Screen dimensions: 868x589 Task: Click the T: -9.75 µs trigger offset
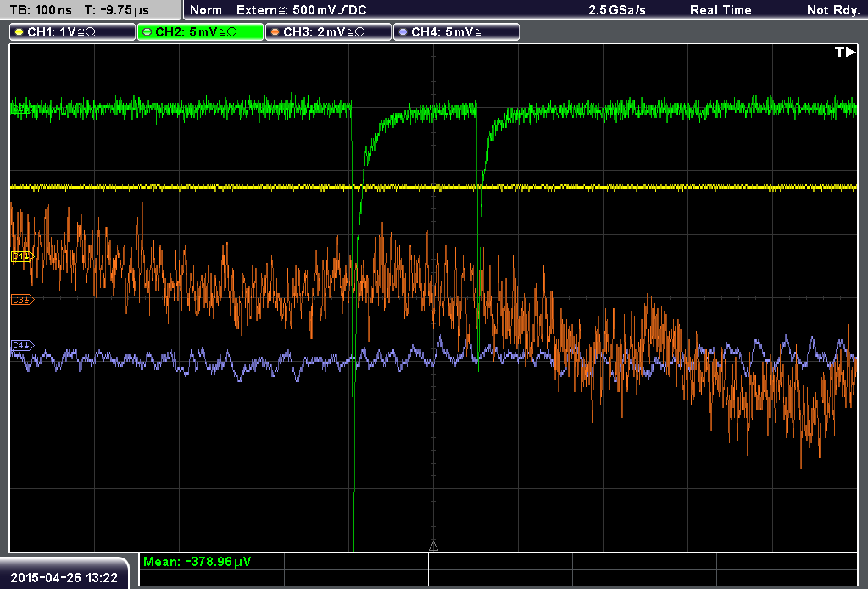117,10
